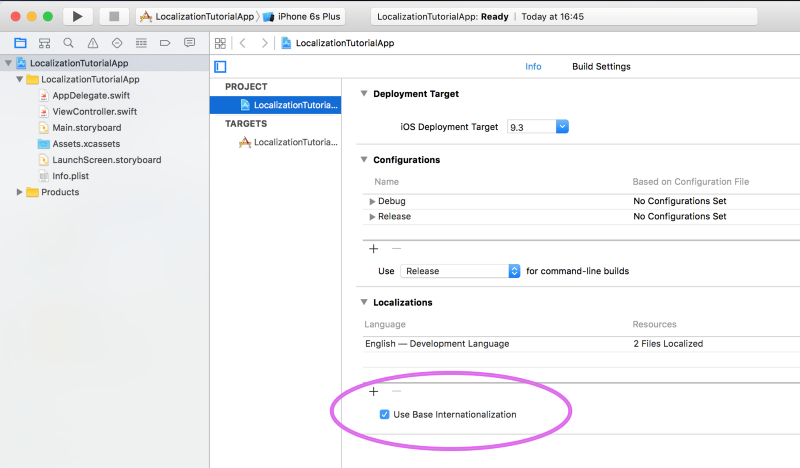The height and width of the screenshot is (468, 800).
Task: Click Debug's No Configurations Set value
Action: tap(680, 201)
